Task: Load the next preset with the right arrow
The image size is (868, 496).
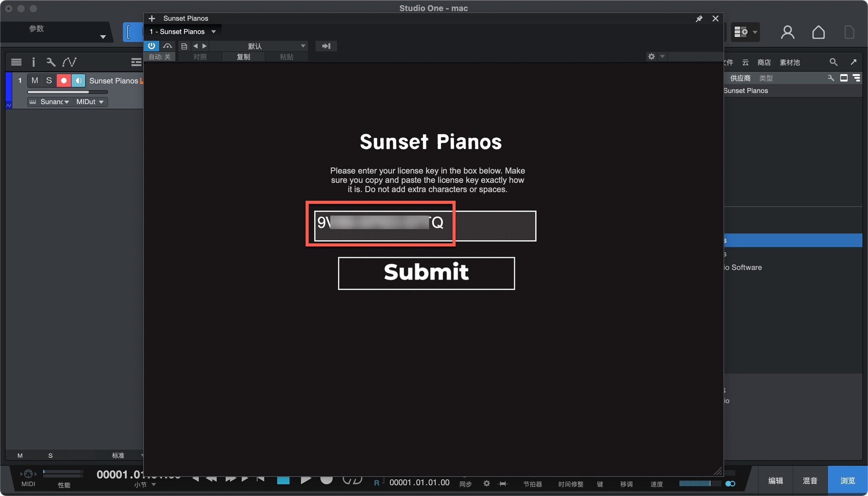Action: tap(204, 46)
